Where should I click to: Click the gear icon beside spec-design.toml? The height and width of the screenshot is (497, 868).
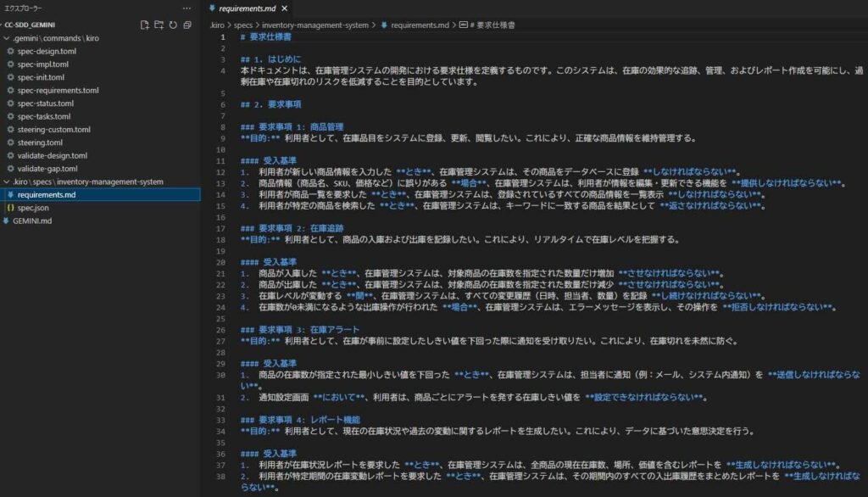click(10, 52)
